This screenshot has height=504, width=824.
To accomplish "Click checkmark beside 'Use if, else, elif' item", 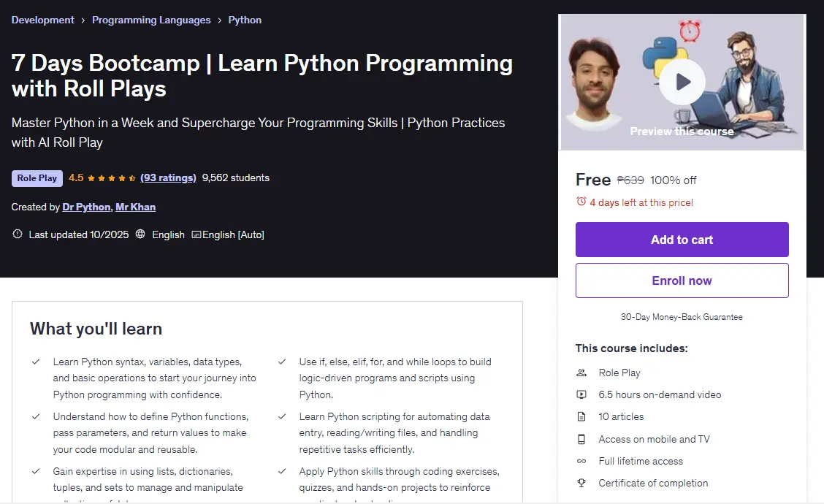I will pos(282,362).
